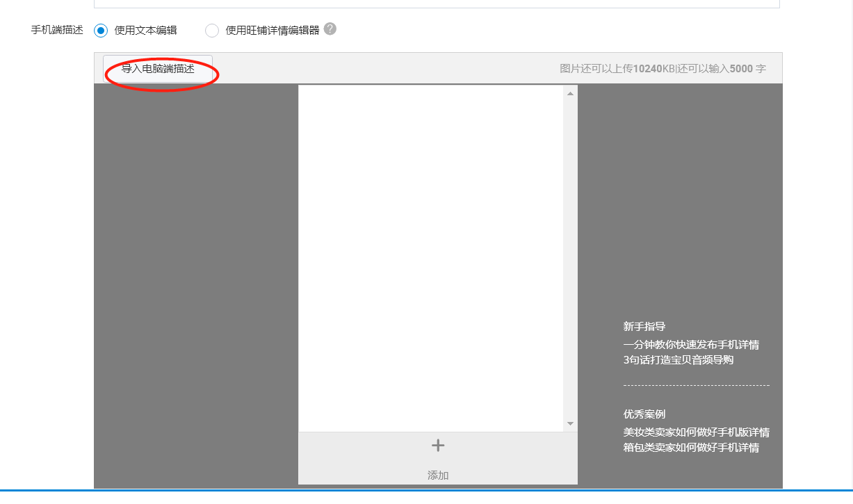853x504 pixels.
Task: Click the 导入电脑端描述 button
Action: (x=158, y=69)
